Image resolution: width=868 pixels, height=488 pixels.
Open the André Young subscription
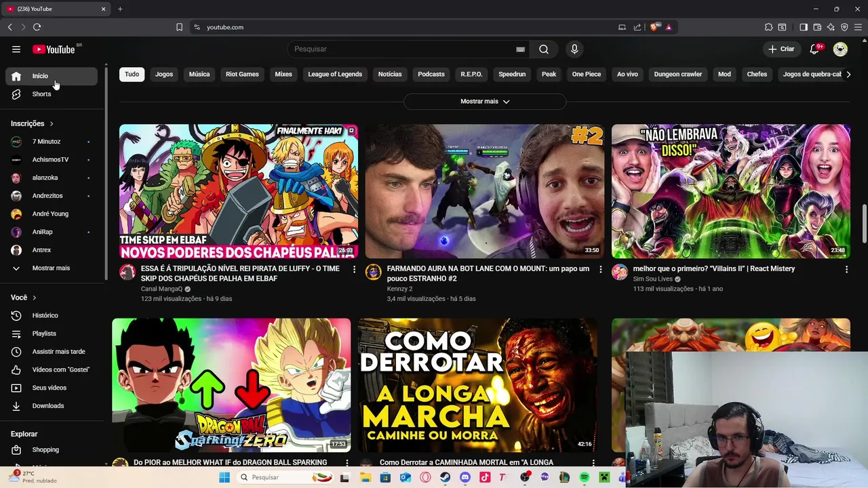pyautogui.click(x=52, y=214)
